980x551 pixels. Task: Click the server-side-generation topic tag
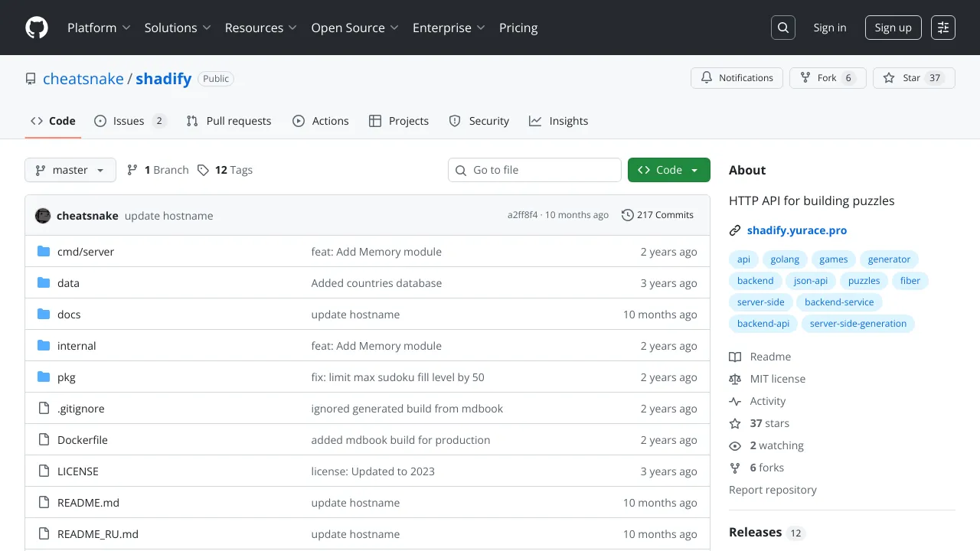coord(858,324)
